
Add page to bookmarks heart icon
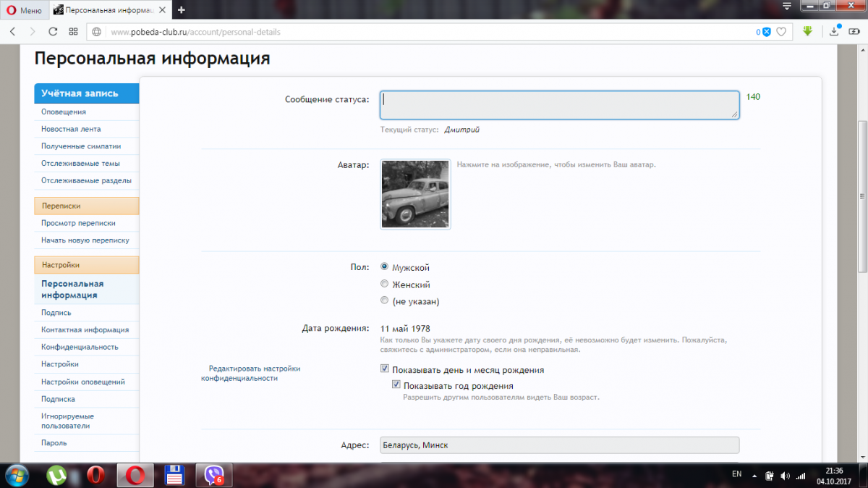(x=781, y=32)
